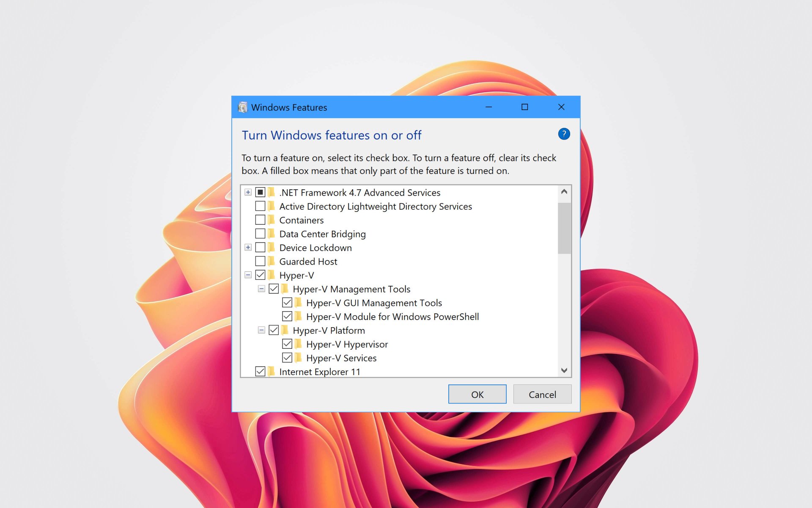This screenshot has width=812, height=508.
Task: Click folder icon beside Hyper-V Management Tools
Action: [285, 289]
